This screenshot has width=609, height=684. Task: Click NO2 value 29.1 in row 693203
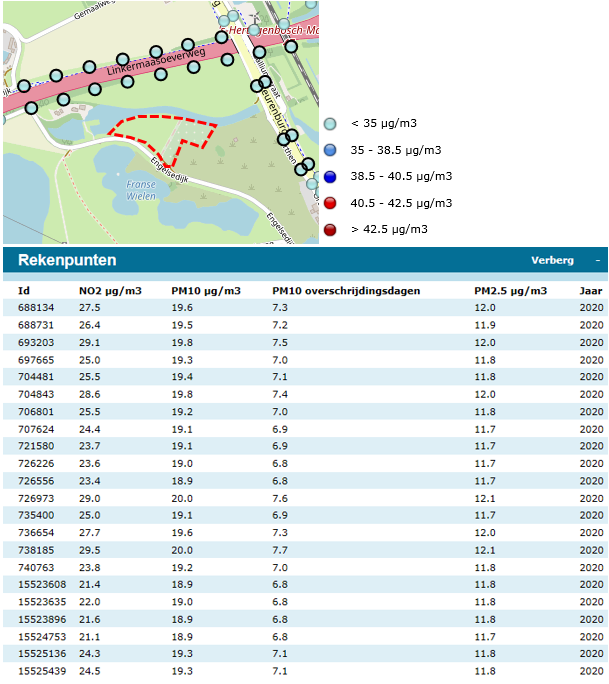[89, 342]
